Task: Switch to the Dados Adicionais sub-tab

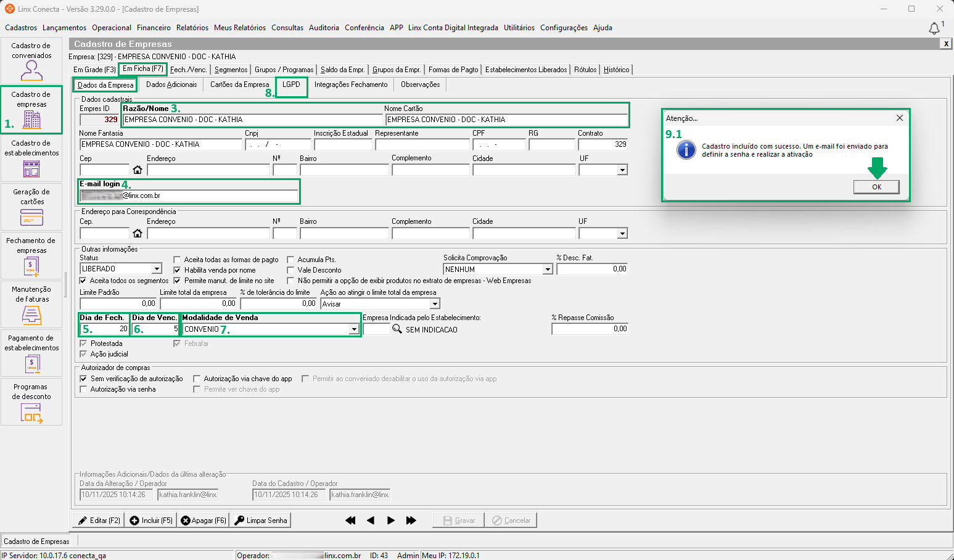Action: (171, 84)
